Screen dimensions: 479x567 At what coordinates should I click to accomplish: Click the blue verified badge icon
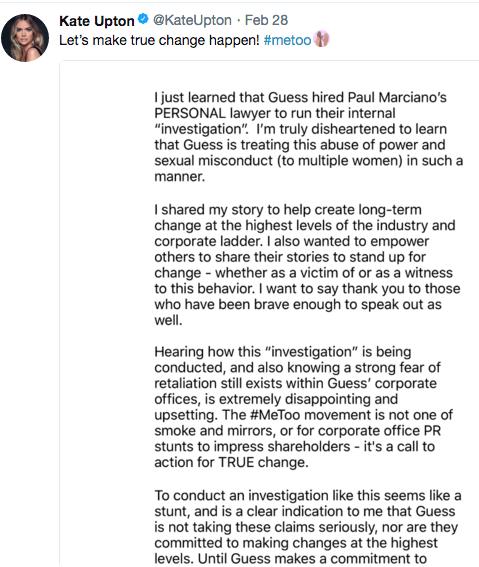144,19
